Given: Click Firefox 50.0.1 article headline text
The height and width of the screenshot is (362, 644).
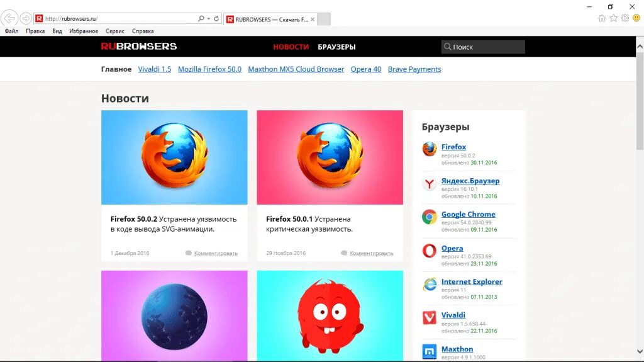Looking at the screenshot, I should (x=309, y=224).
